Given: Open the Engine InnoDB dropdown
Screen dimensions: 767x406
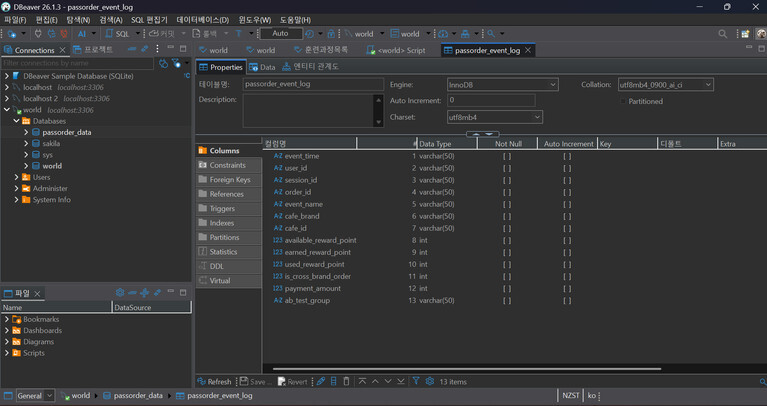Looking at the screenshot, I should click(x=502, y=85).
